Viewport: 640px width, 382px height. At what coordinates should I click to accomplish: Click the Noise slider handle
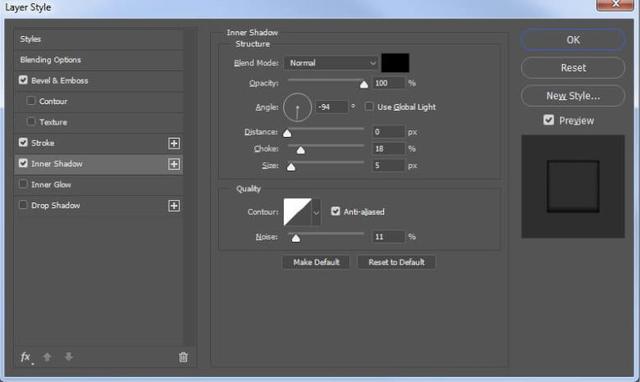296,238
